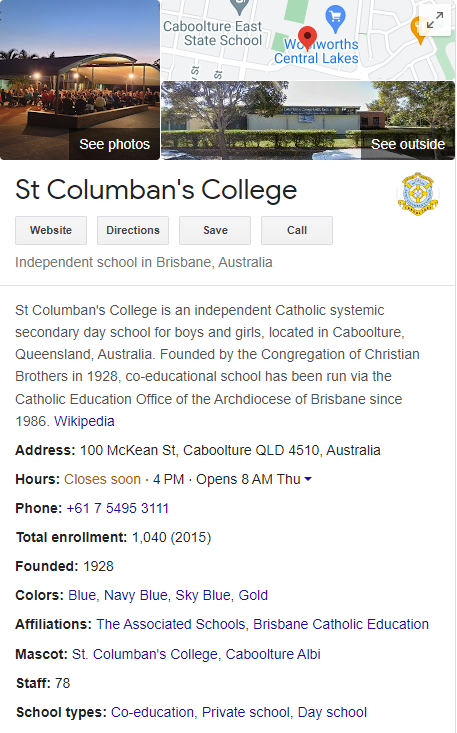Click the Independent school in Brisbane, Australia subtitle
457x733 pixels.
click(143, 262)
